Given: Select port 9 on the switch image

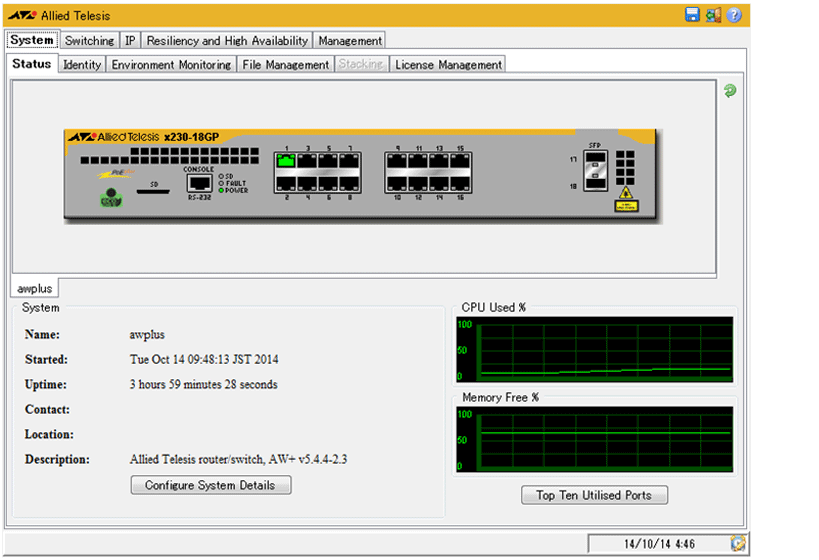Looking at the screenshot, I should [x=396, y=160].
